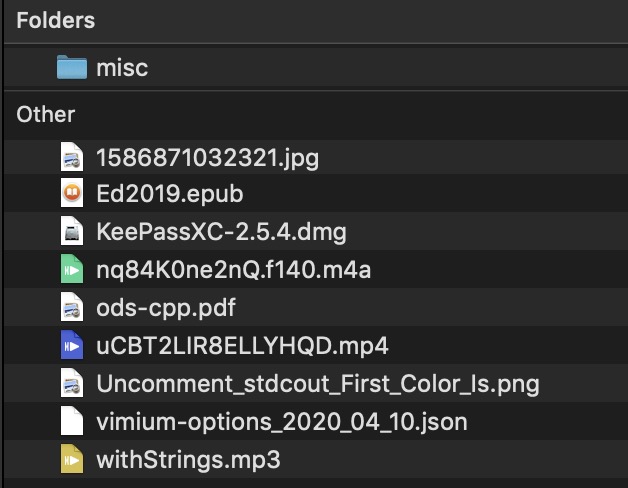
Task: Click the blue misc folder icon
Action: point(72,68)
